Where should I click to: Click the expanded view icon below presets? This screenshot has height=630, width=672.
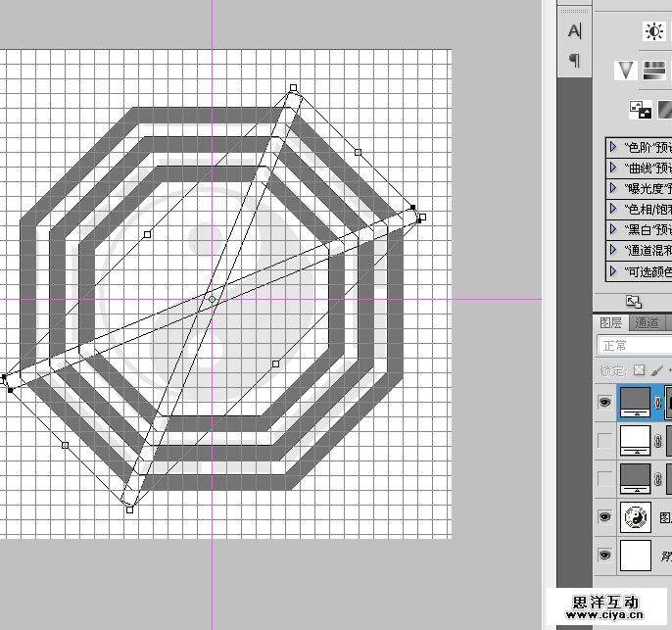point(633,302)
